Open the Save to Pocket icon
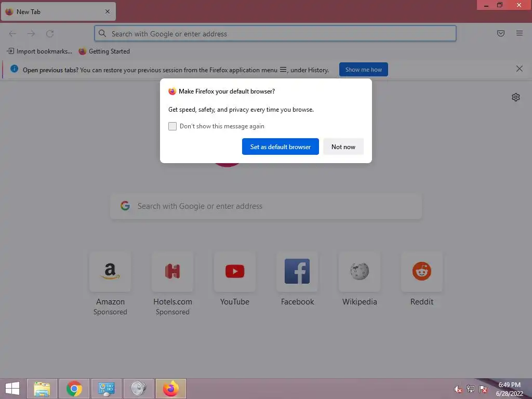Viewport: 532px width, 399px height. pyautogui.click(x=500, y=33)
